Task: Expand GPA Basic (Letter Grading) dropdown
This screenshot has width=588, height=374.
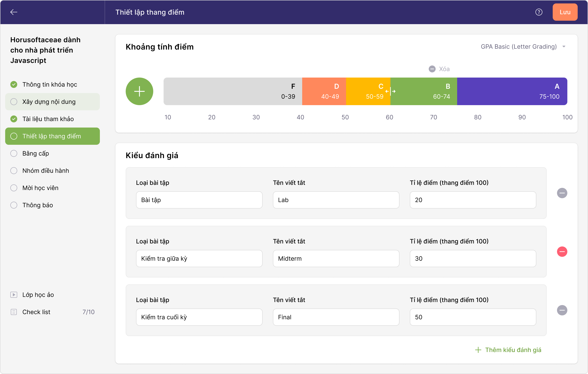Action: [x=519, y=47]
